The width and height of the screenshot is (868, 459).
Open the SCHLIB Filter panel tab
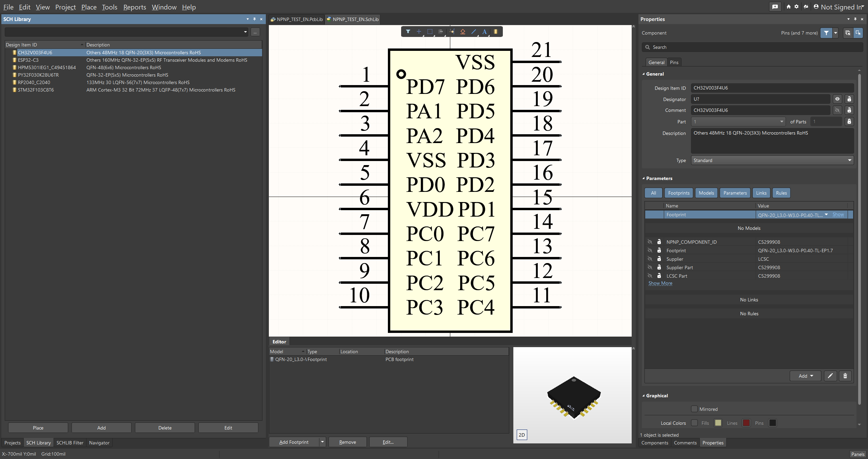click(70, 442)
